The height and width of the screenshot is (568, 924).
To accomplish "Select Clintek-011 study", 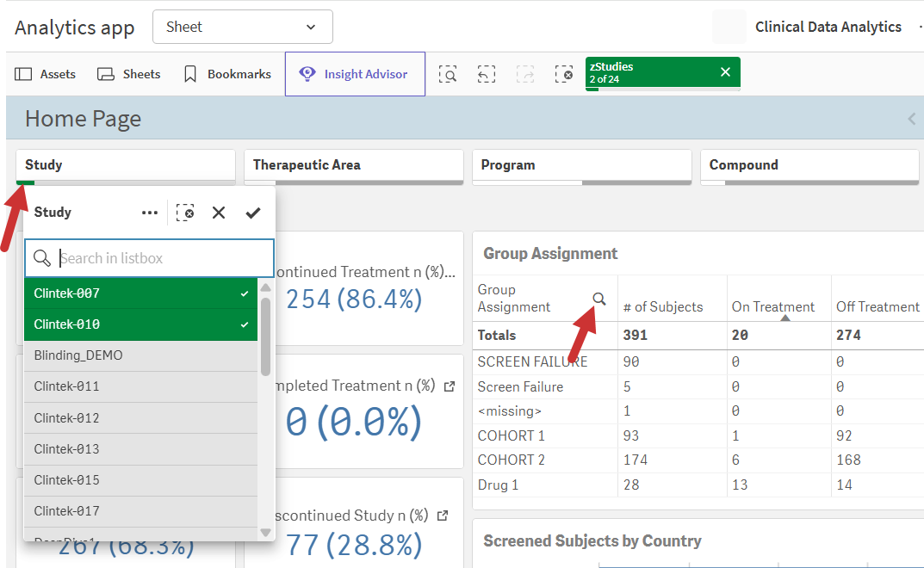I will [141, 387].
